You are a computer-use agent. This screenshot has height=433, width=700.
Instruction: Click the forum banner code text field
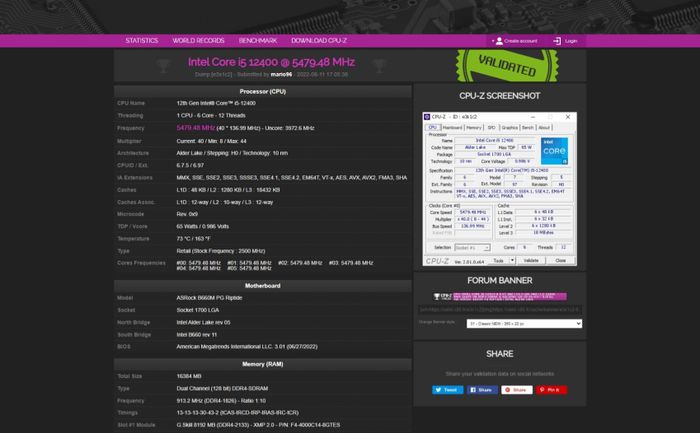pos(499,311)
